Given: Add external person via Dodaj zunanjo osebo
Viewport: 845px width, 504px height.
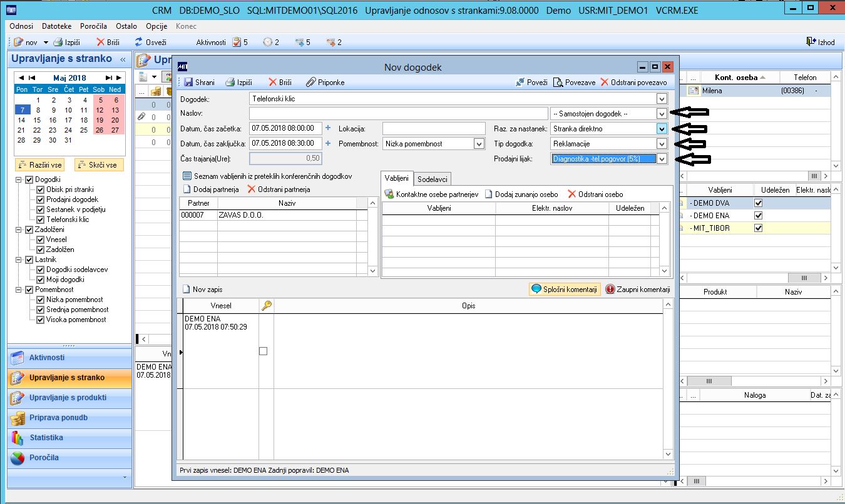Looking at the screenshot, I should tap(521, 194).
